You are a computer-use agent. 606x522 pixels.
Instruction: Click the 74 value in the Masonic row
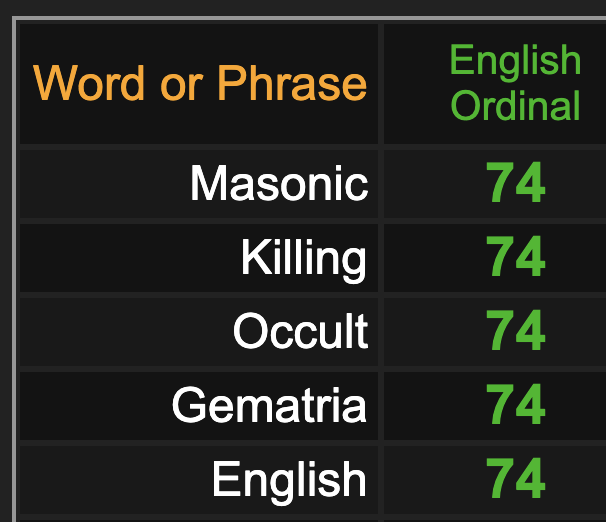click(515, 182)
